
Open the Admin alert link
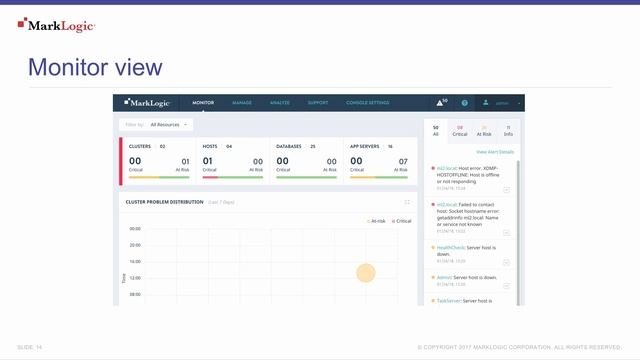point(444,278)
